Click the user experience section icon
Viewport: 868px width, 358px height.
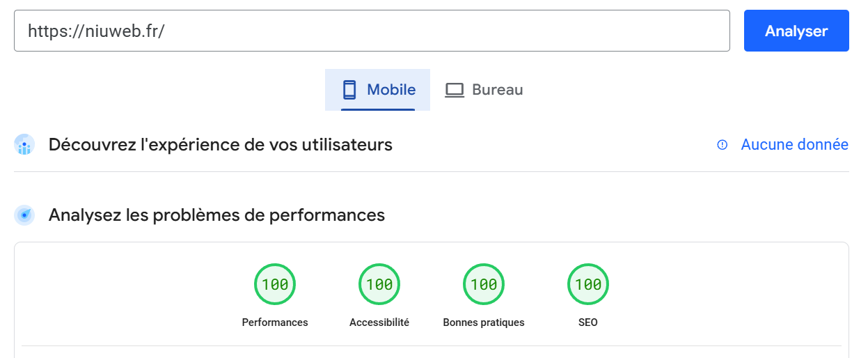pos(24,145)
